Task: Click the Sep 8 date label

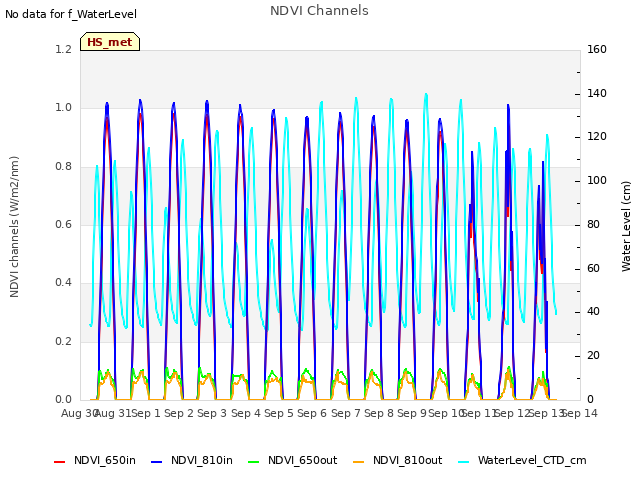Action: (379, 413)
